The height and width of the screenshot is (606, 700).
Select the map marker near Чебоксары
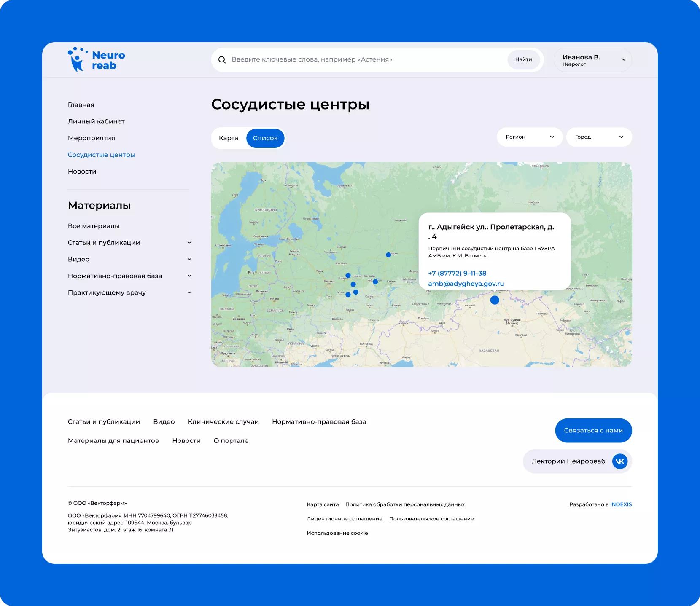click(375, 282)
